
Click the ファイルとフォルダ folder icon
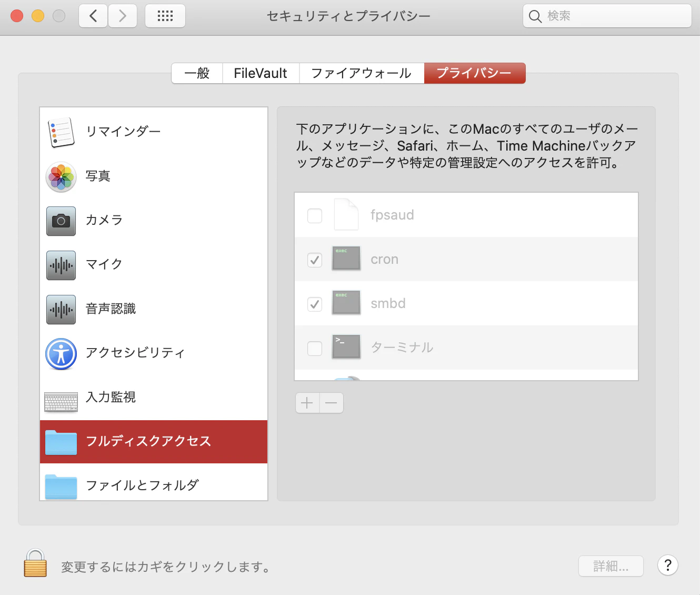pos(61,486)
